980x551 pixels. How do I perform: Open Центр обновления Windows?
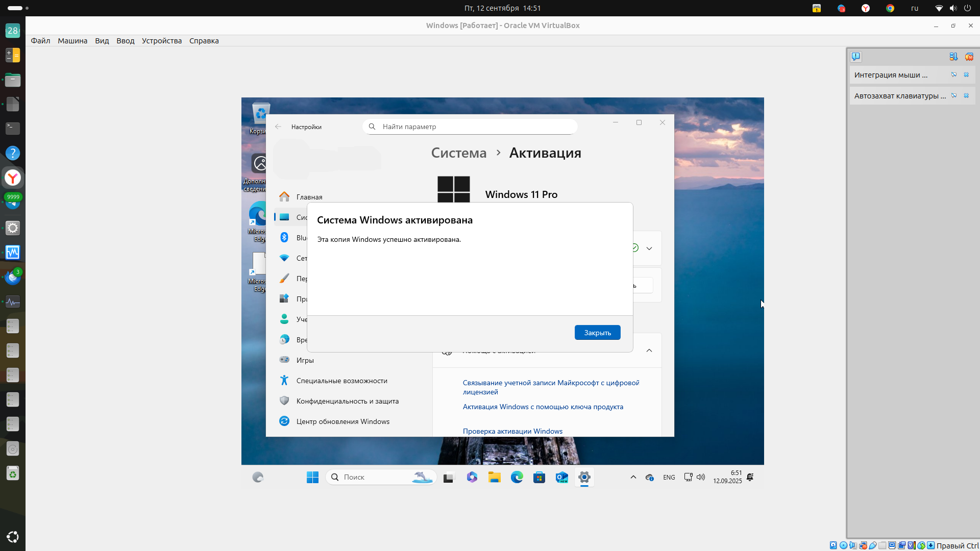[342, 421]
